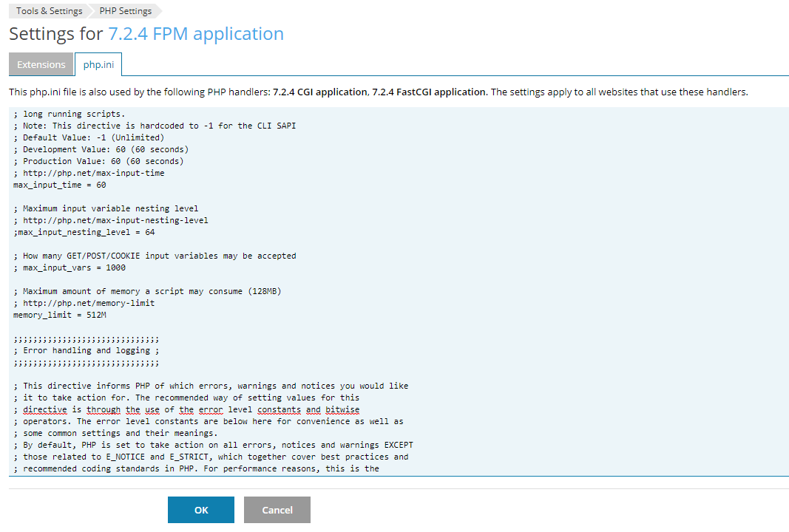Screen dimensions: 789x532
Task: Click the 'How many GET/POST/COOKIE input variables' line
Action: tap(155, 256)
